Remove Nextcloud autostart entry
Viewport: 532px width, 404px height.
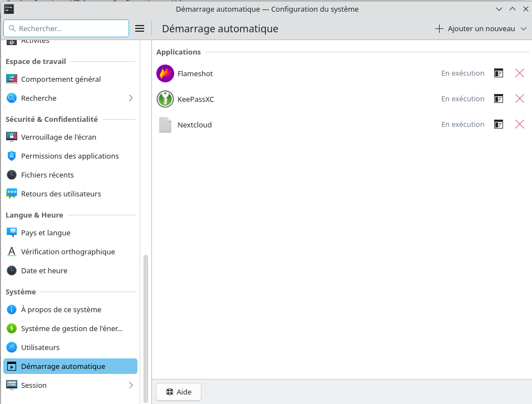pos(520,124)
